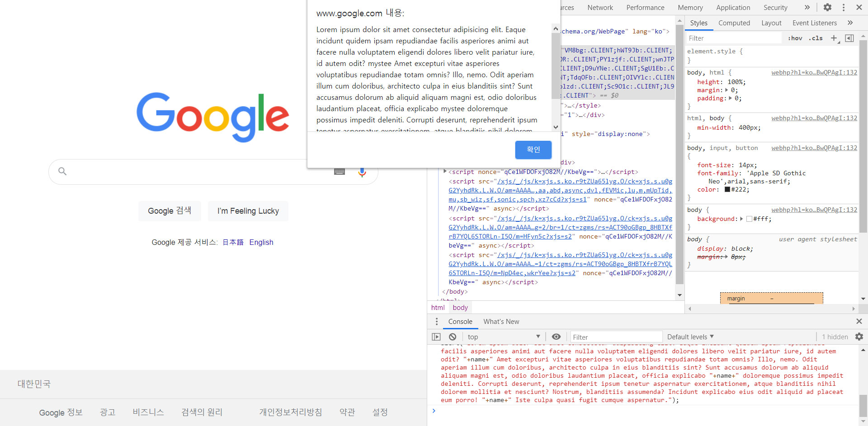Open 검색의 원리 footer link

tap(202, 412)
